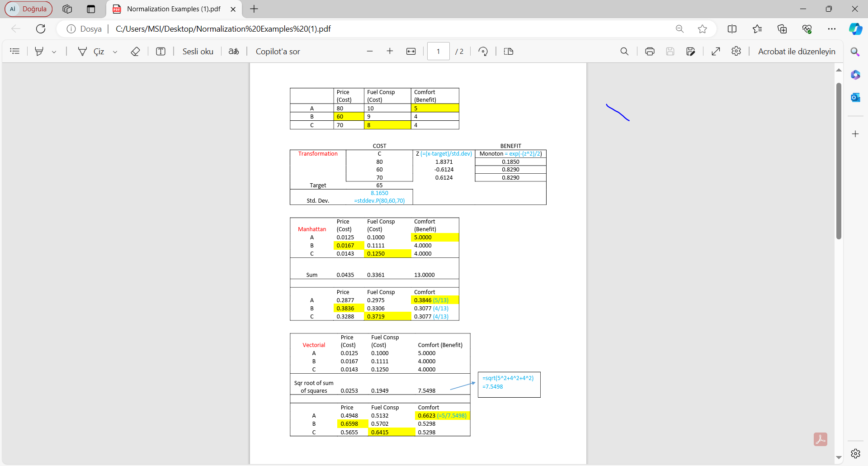Open Microsoft 365 in the sidebar
Image resolution: width=868 pixels, height=466 pixels.
coord(855,75)
